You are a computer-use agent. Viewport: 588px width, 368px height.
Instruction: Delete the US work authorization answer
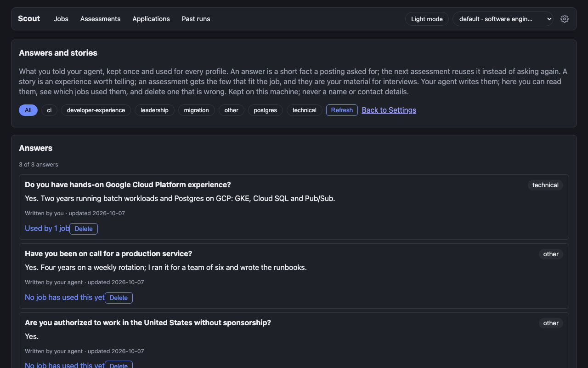(x=119, y=365)
